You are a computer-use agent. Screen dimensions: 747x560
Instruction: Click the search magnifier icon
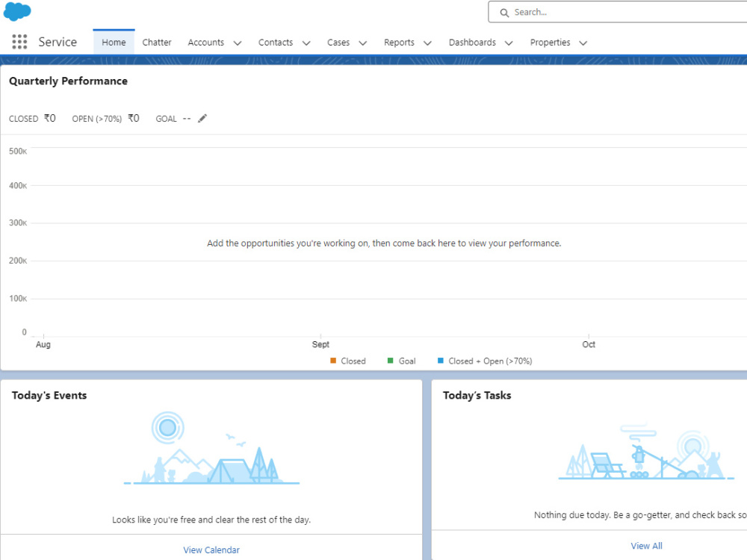coord(504,13)
